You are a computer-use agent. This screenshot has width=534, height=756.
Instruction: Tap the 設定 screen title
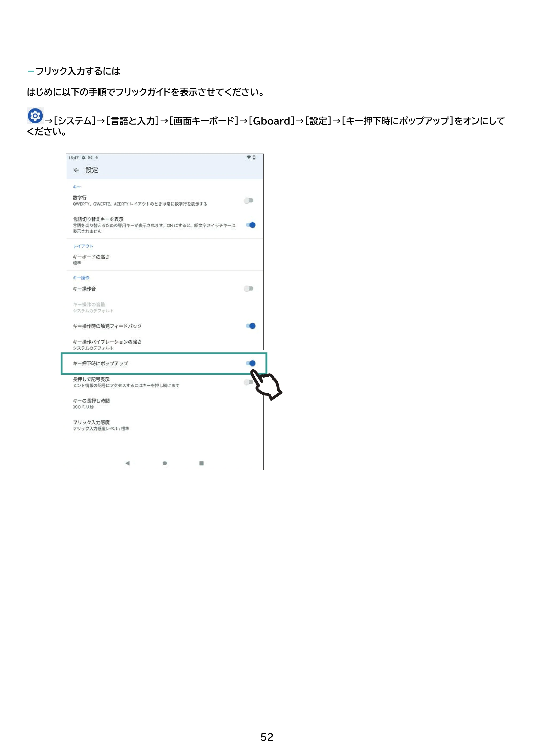coord(92,170)
